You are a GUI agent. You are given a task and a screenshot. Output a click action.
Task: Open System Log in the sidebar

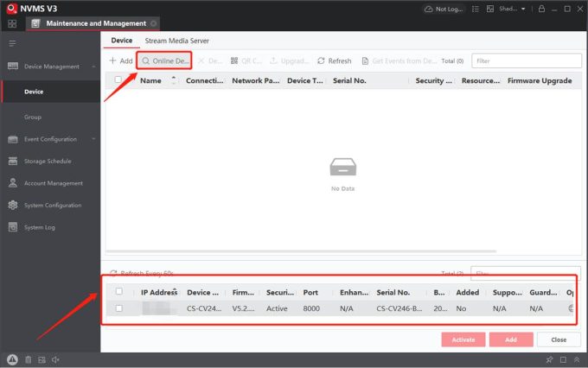tap(40, 228)
